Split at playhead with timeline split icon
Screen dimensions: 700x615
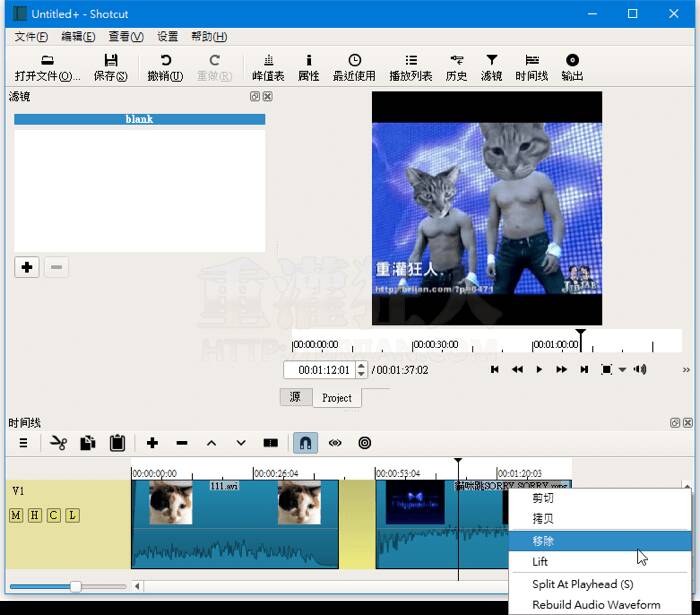pyautogui.click(x=271, y=443)
